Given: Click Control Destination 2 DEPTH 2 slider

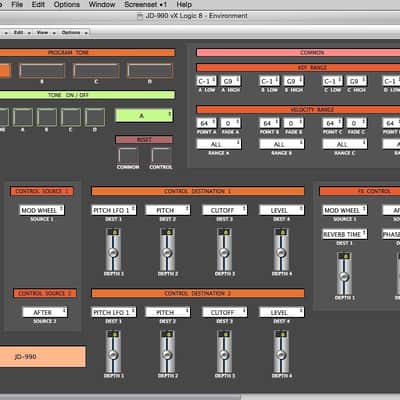Looking at the screenshot, I should tap(167, 351).
